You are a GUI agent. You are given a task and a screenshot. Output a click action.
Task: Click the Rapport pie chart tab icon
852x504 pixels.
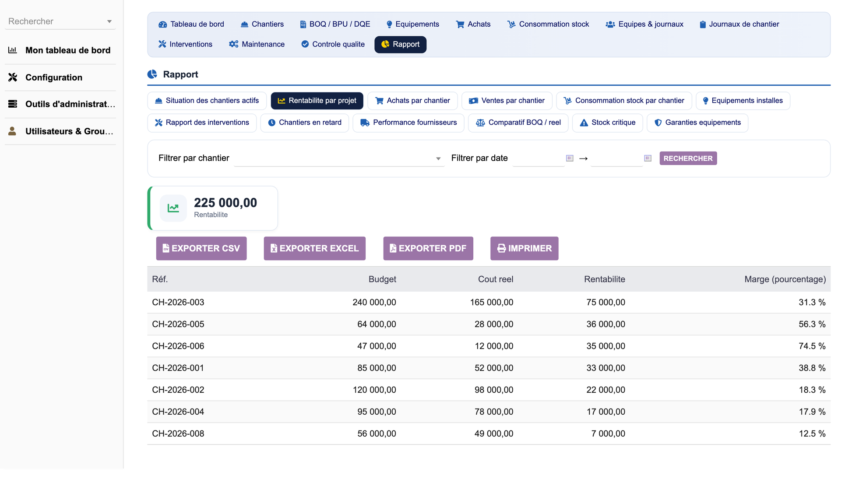(385, 44)
